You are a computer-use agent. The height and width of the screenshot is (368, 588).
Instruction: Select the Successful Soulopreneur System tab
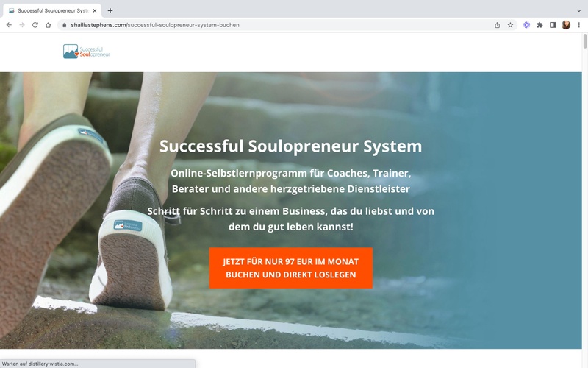point(52,10)
